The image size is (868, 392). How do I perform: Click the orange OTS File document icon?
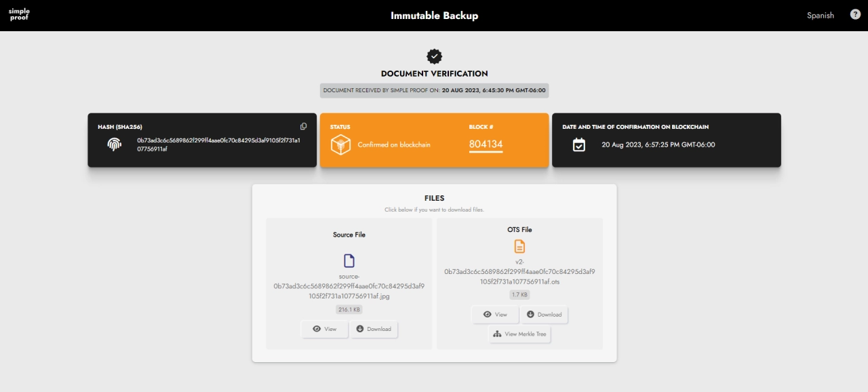point(519,246)
